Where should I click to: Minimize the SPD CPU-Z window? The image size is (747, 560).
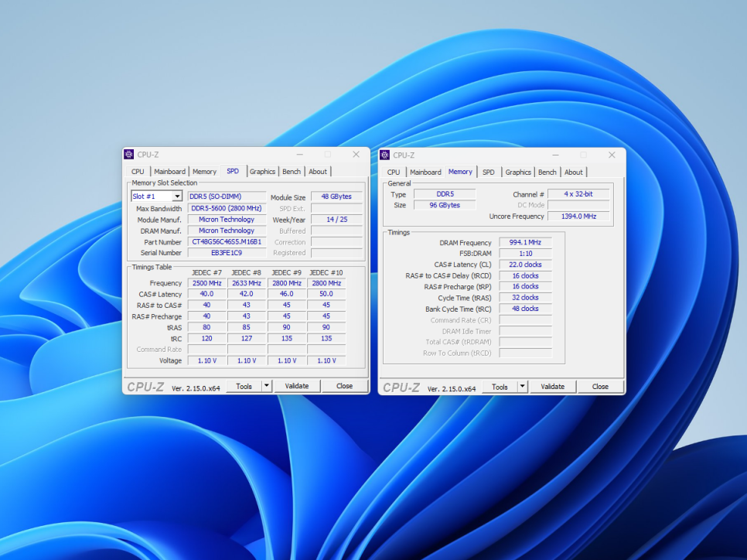[300, 155]
